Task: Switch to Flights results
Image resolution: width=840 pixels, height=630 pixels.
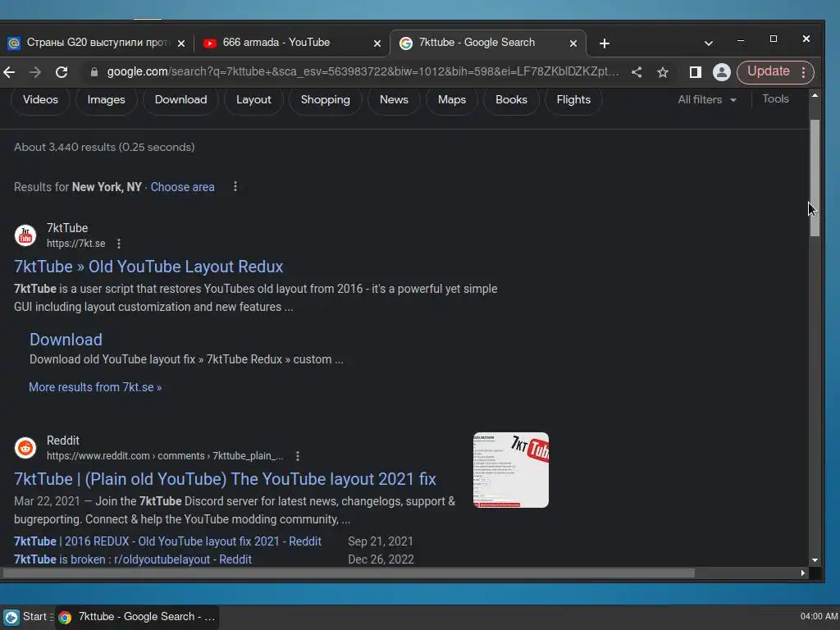Action: point(573,99)
